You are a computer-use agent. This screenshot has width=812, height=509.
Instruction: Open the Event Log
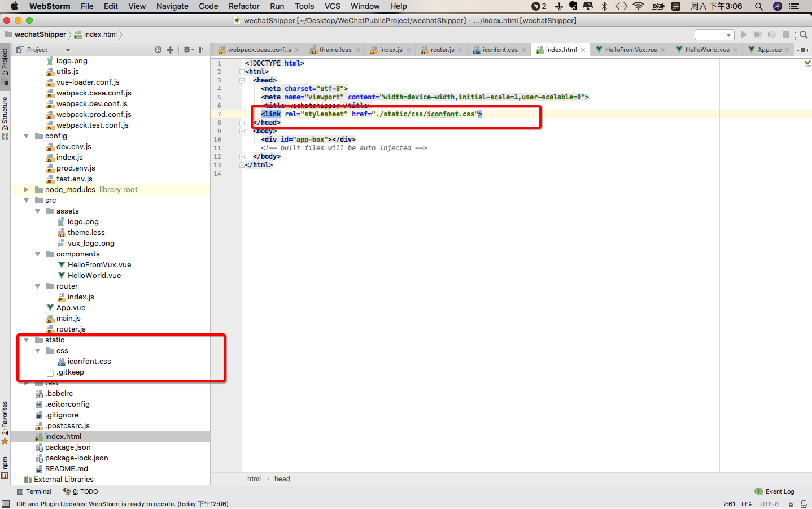click(775, 491)
